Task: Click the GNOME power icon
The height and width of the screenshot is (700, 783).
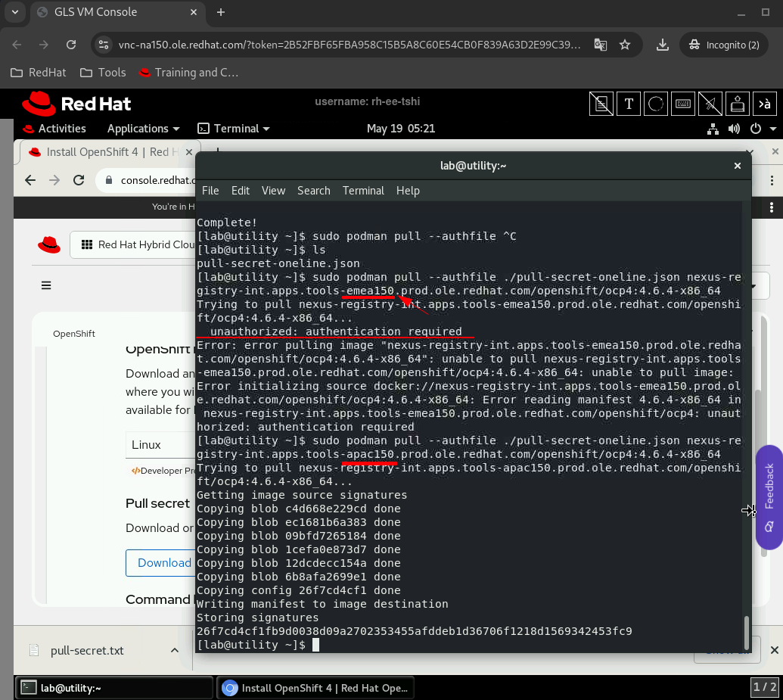Action: (756, 129)
